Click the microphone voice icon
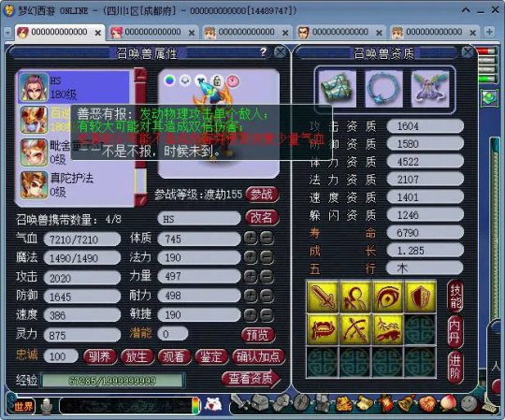This screenshot has height=420, width=505. pyautogui.click(x=47, y=406)
